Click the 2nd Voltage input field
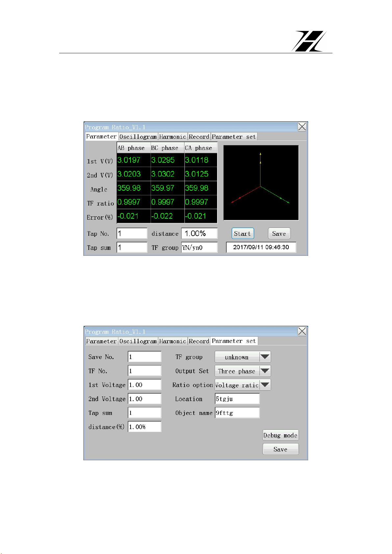The width and height of the screenshot is (392, 554). (145, 399)
